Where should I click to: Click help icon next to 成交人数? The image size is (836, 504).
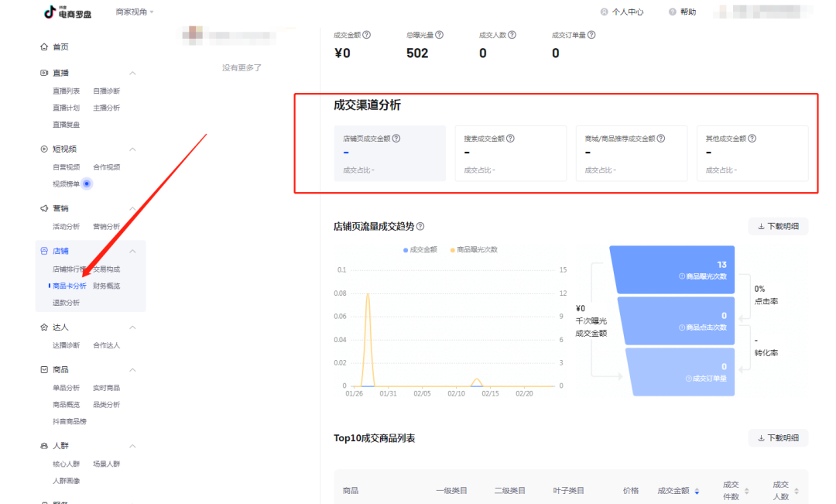[512, 35]
